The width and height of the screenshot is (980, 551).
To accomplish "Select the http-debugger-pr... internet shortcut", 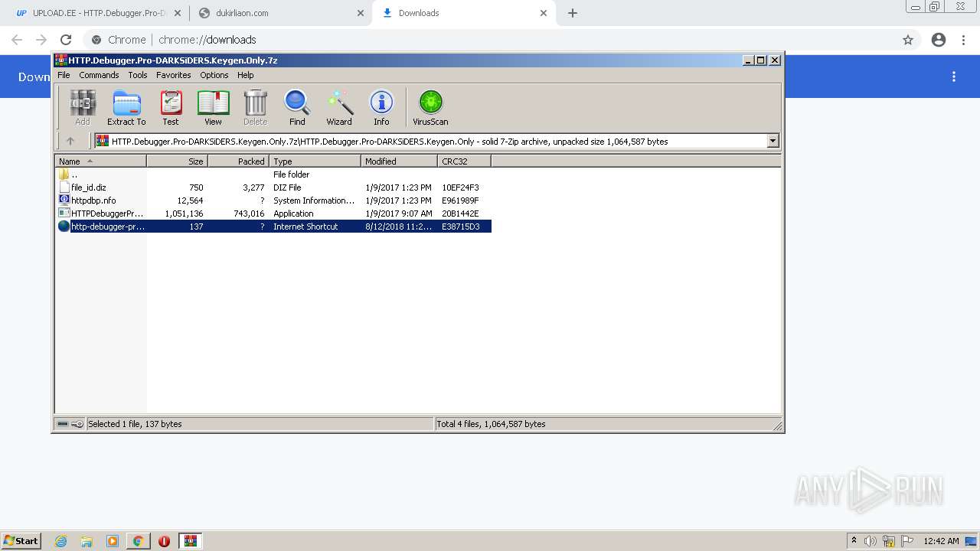I will click(273, 227).
